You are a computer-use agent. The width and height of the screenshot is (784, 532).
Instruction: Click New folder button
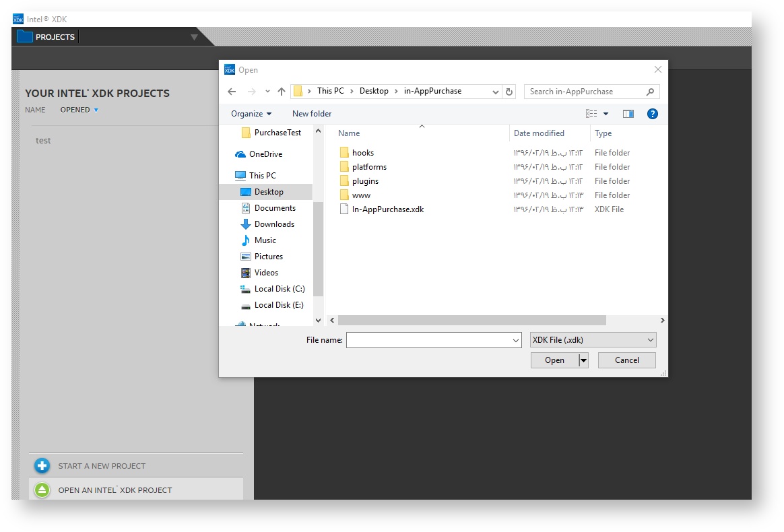[311, 114]
